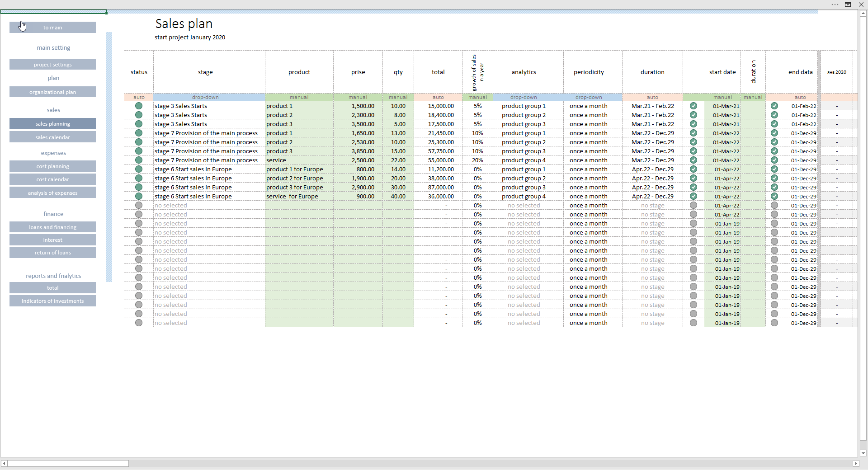Open analysis of expenses
868x470 pixels.
[x=52, y=193]
